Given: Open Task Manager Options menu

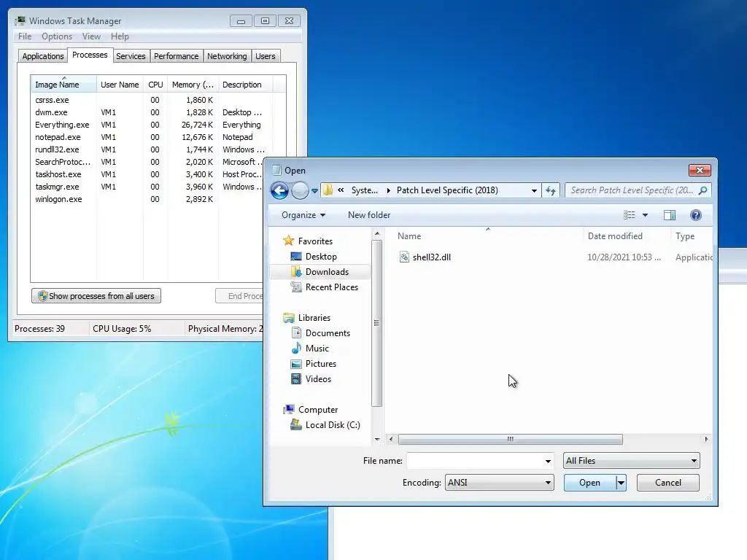Looking at the screenshot, I should pos(57,36).
